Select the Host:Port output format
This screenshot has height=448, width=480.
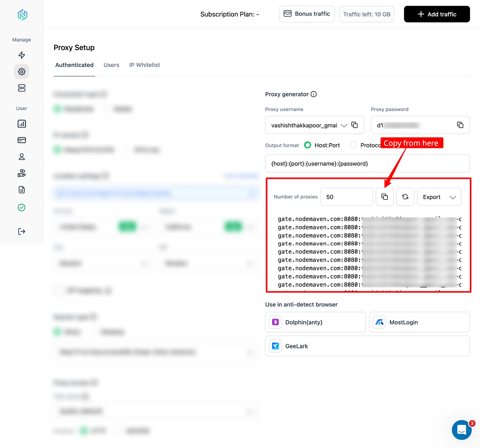[307, 145]
